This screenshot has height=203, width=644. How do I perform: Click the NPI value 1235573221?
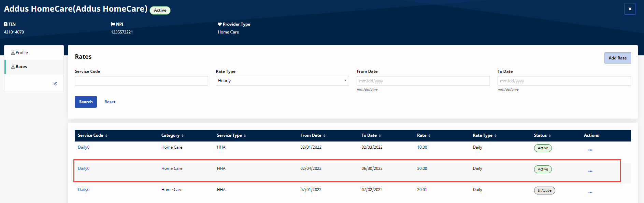[x=122, y=32]
